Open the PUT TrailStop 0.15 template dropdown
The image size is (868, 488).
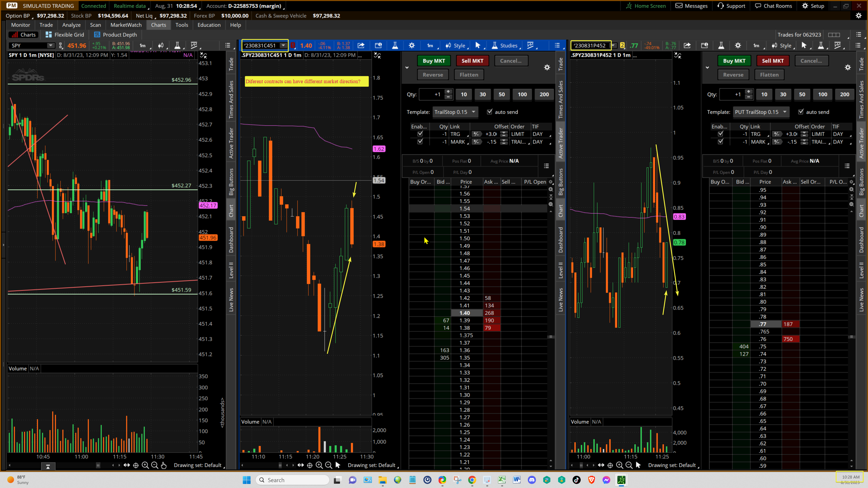click(761, 112)
